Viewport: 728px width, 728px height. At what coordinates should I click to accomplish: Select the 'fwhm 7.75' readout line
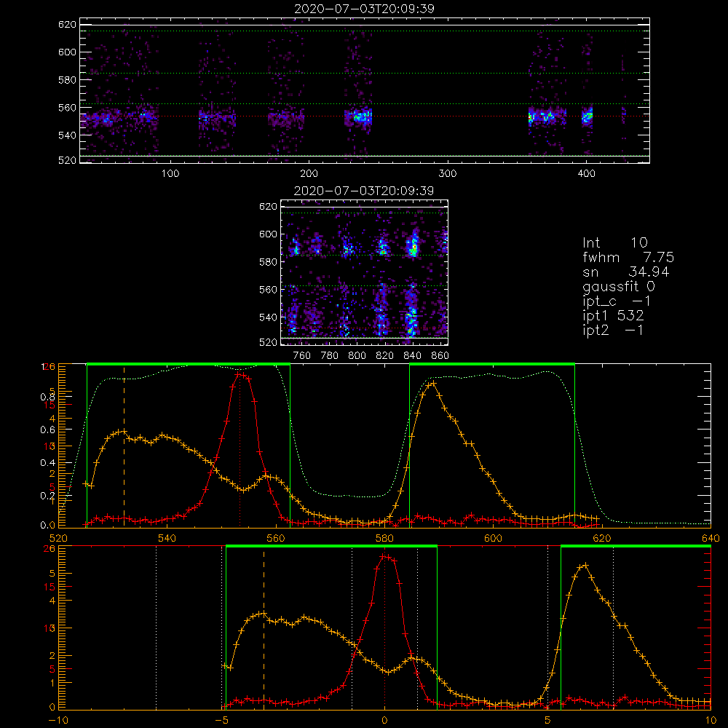[x=628, y=257]
